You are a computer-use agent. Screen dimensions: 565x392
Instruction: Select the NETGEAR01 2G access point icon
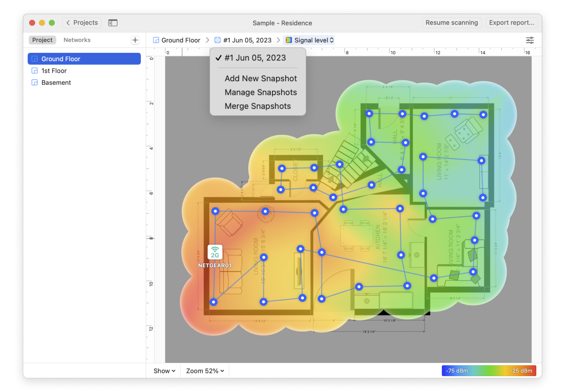point(215,252)
